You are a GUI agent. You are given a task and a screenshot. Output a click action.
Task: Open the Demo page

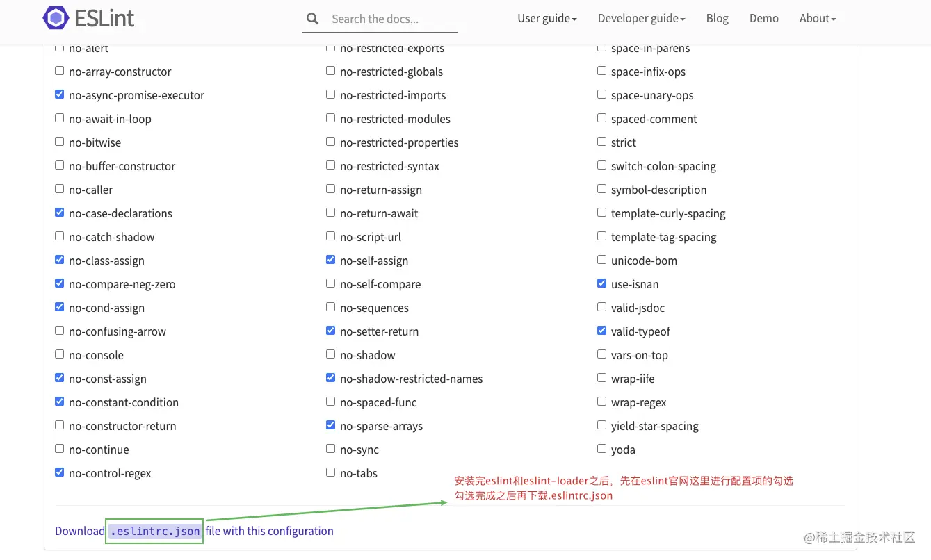pyautogui.click(x=764, y=19)
